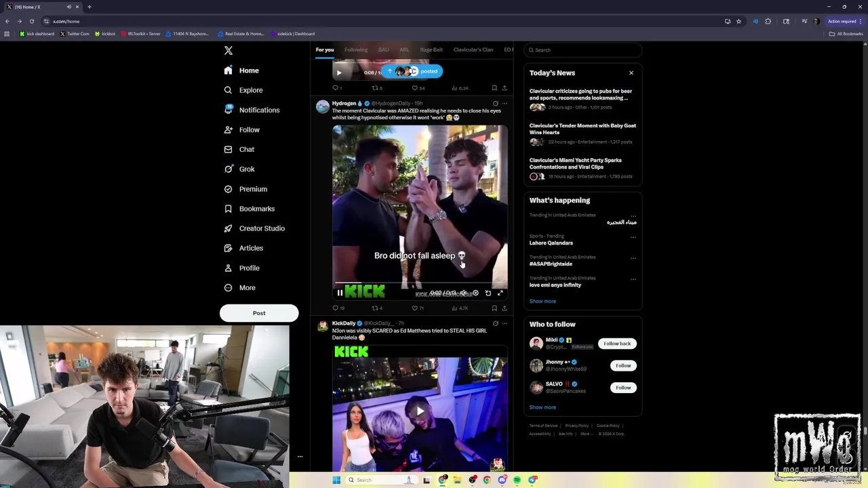Open Notifications in sidebar
This screenshot has width=868, height=488.
252,110
